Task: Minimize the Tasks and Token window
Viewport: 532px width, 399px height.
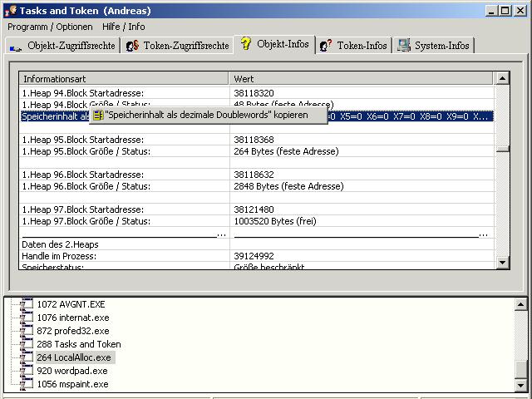Action: coord(491,11)
